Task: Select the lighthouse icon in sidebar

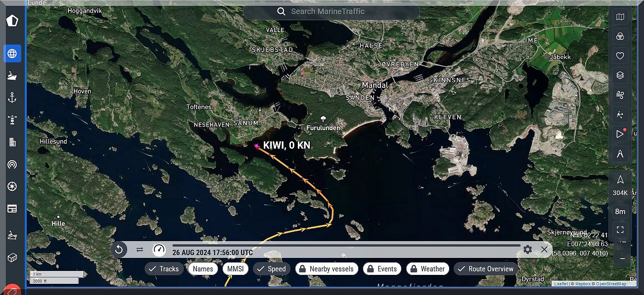Action: pos(12,120)
